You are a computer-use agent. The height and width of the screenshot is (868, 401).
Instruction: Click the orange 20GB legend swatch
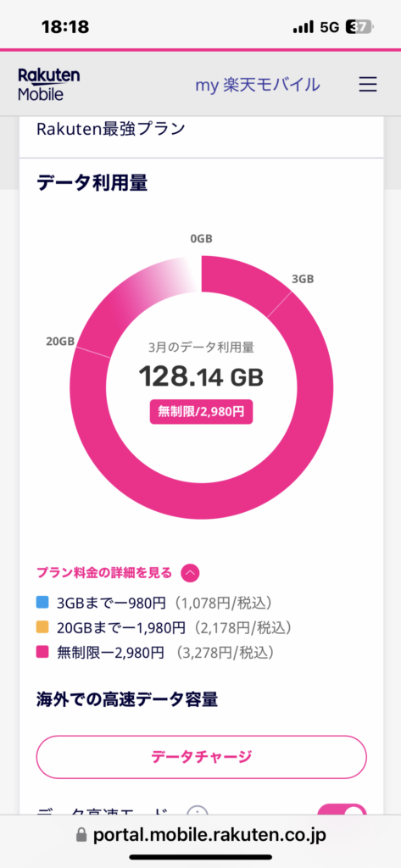coord(42,627)
